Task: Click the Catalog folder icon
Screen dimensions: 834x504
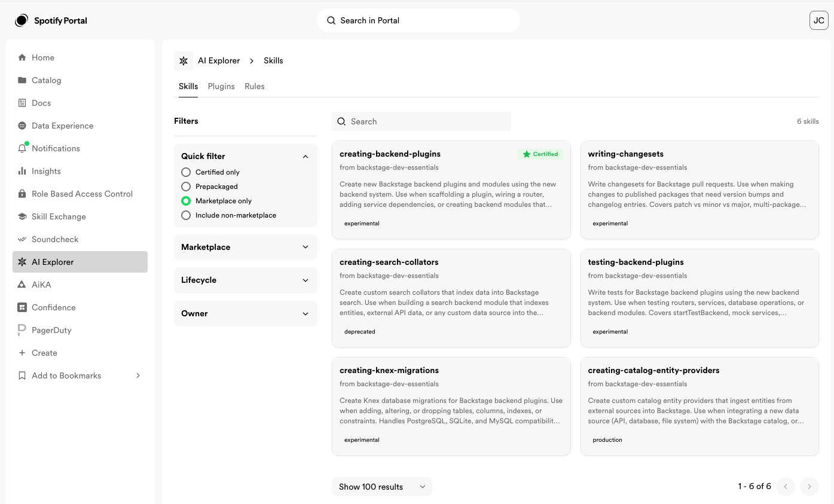Action: (22, 80)
